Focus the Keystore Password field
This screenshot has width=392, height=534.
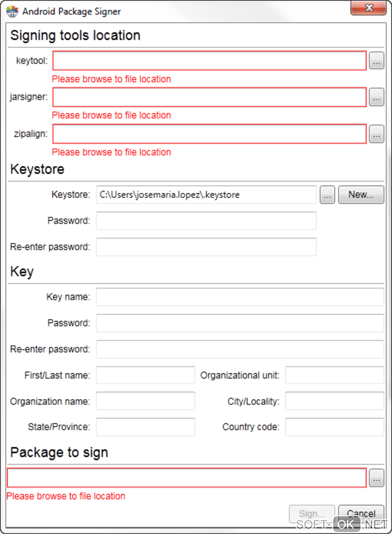click(206, 221)
